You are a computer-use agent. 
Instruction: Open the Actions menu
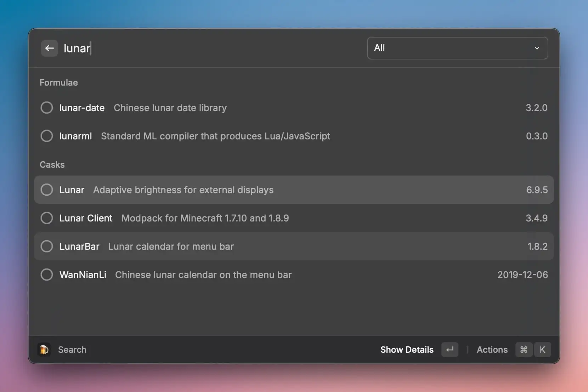click(492, 350)
